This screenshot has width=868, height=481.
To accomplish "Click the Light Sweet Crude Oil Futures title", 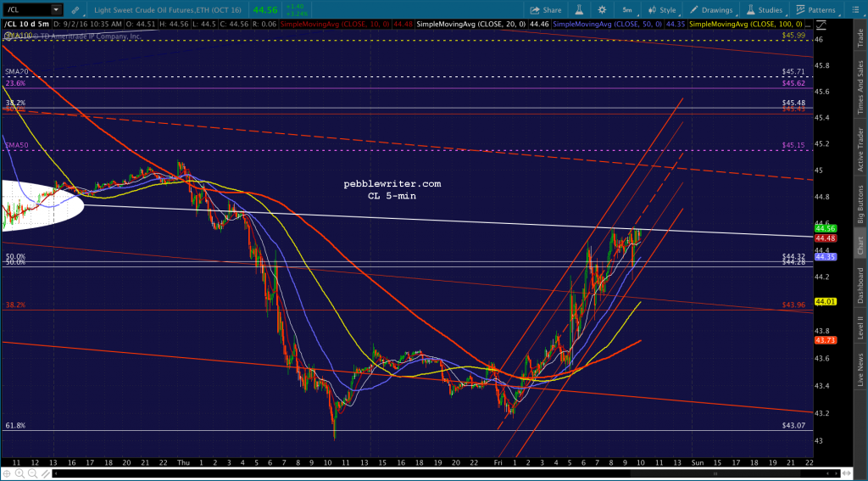I will 169,10.
